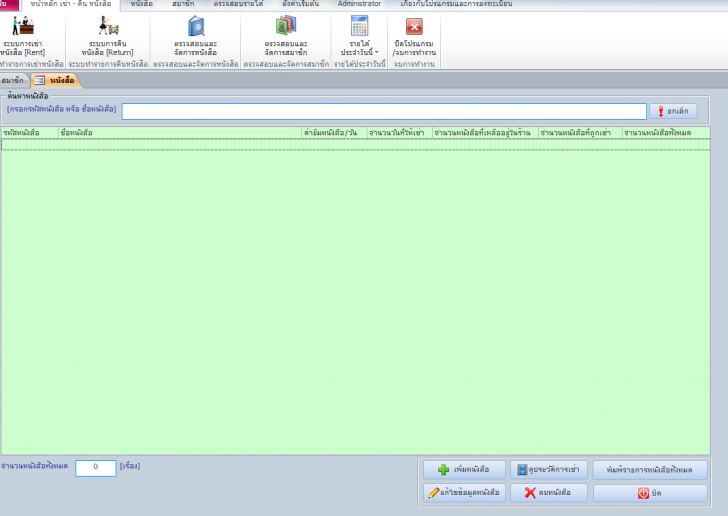Click the book code column header
The image size is (728, 516).
coord(29,133)
